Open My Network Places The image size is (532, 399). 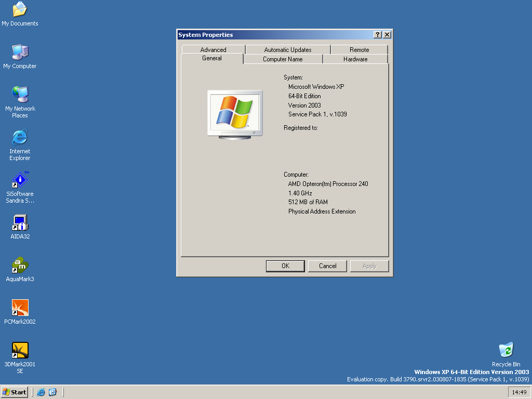(x=20, y=96)
